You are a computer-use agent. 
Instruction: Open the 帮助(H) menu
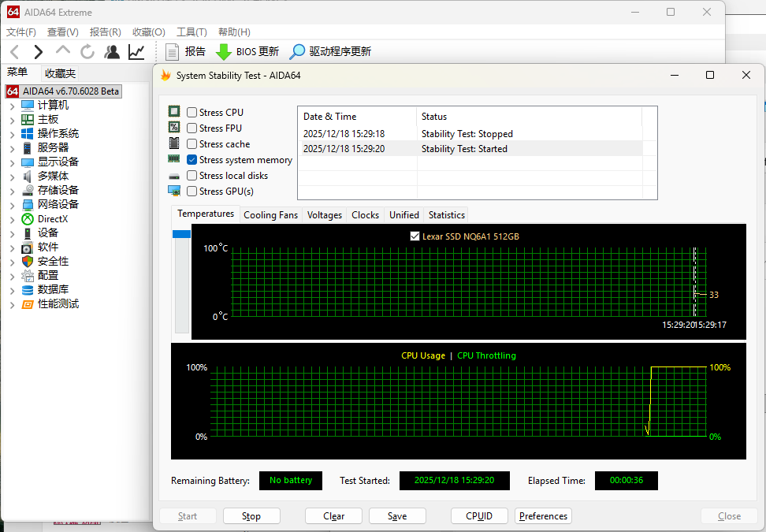[x=234, y=32]
